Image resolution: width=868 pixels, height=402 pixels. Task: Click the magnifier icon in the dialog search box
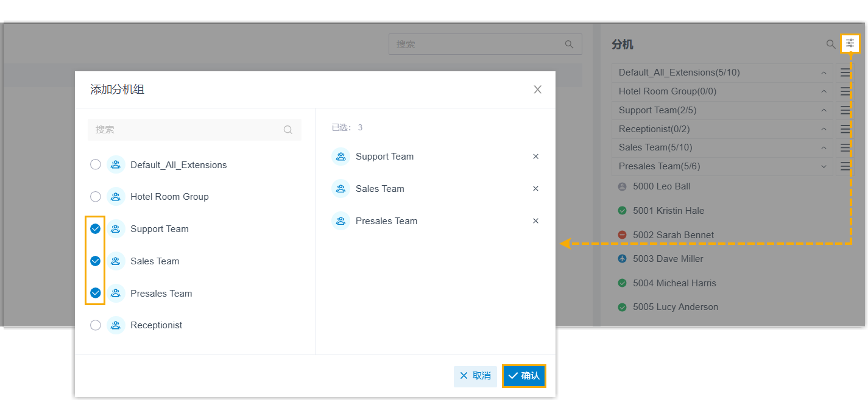click(x=288, y=130)
